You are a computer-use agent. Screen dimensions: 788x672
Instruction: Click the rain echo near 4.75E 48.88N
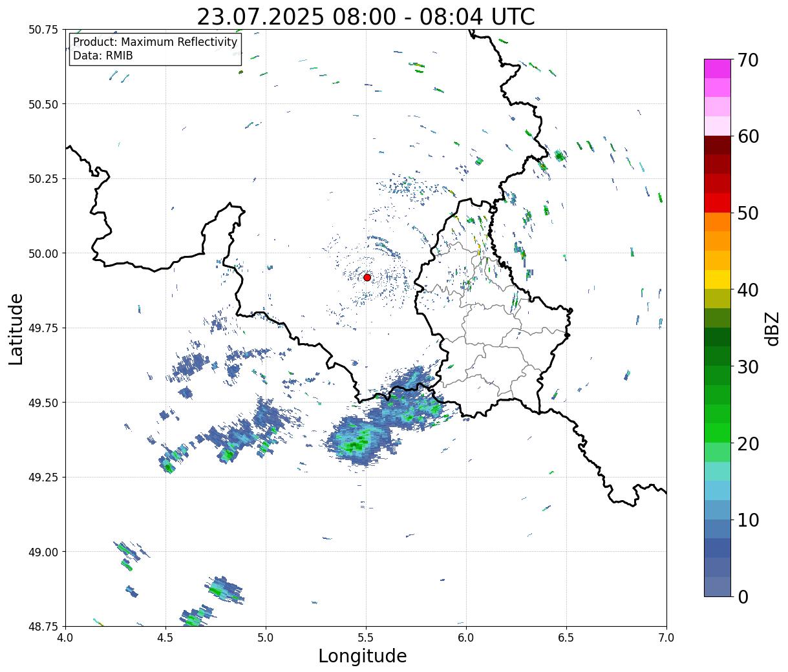(225, 590)
